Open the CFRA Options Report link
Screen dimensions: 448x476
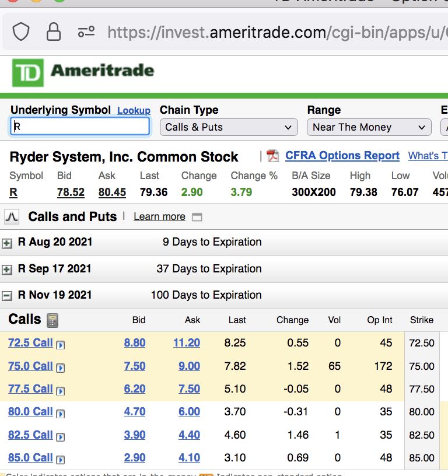coord(342,156)
